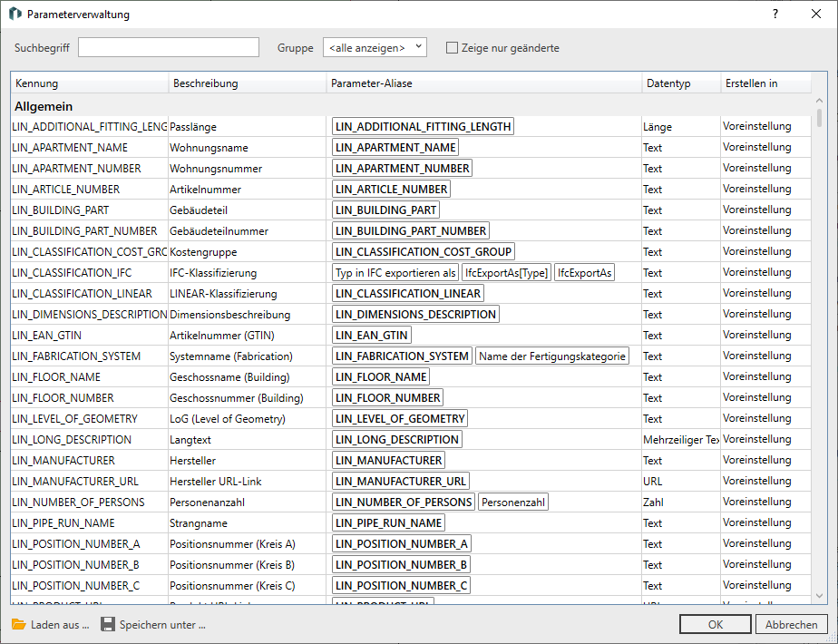Click the description Passlänge
Viewport: 838px width, 644px height.
pyautogui.click(x=193, y=127)
